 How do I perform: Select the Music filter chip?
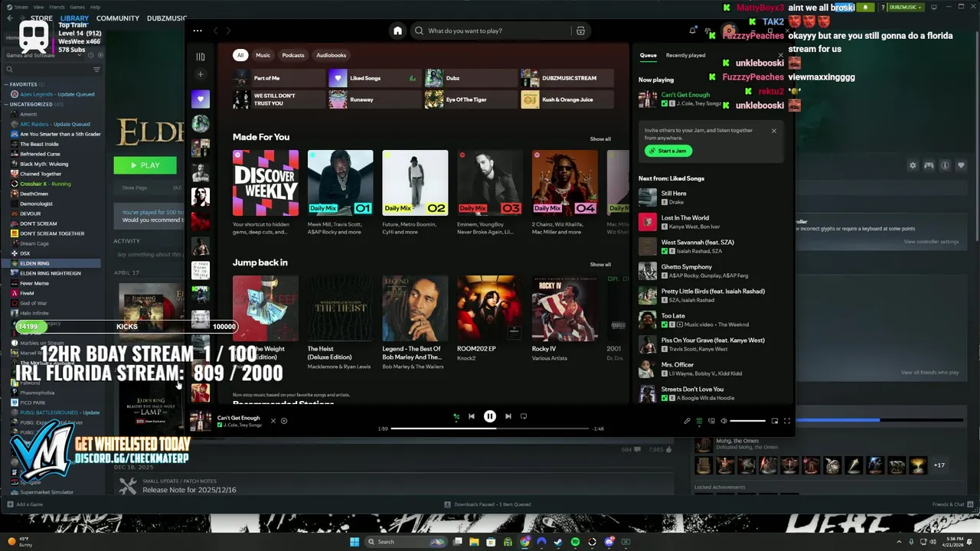click(263, 55)
